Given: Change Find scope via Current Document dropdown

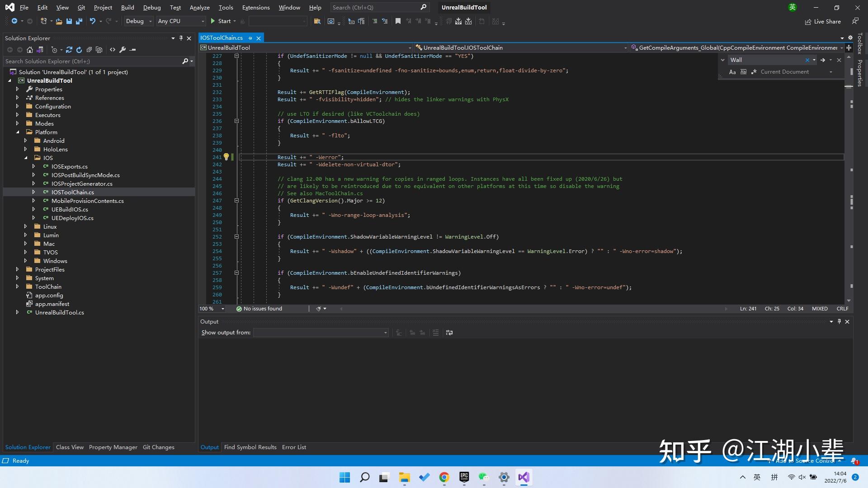Looking at the screenshot, I should [831, 71].
